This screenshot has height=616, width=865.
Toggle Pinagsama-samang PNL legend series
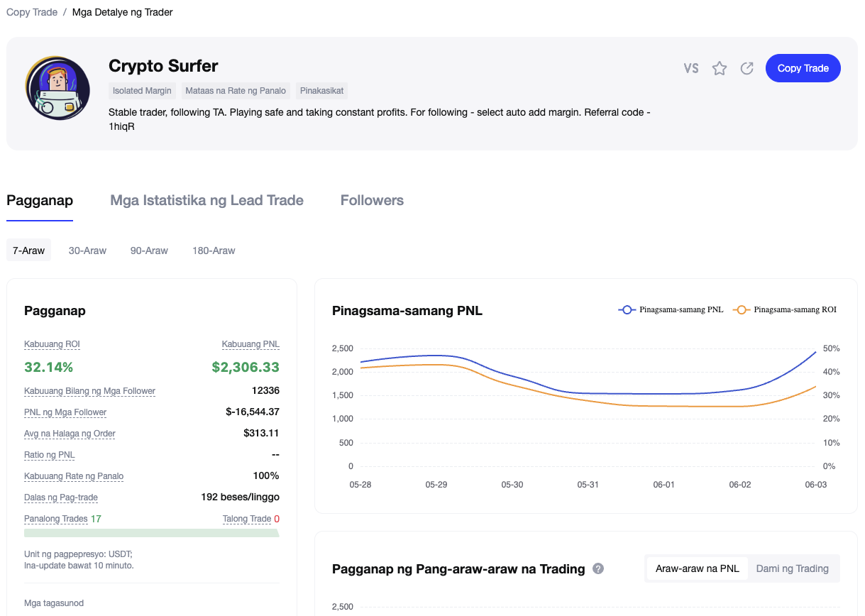coord(671,309)
